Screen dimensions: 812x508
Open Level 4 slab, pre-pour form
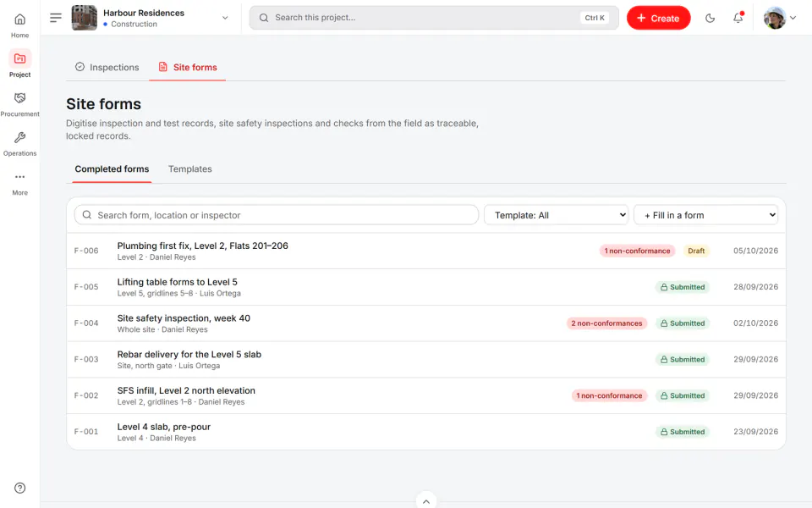click(x=163, y=427)
